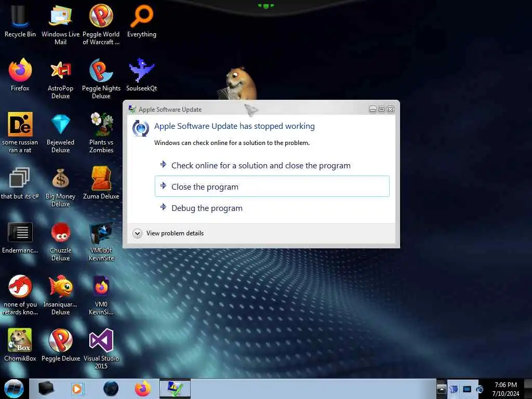Select Plants vs Zombies desktop icon
Viewport: 532px width, 399px height.
tap(101, 132)
